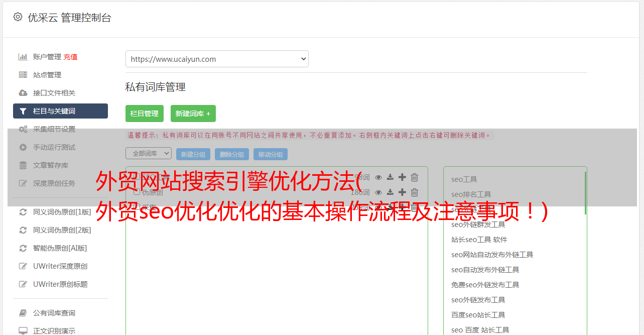Click the green scrollbar of the keyword list
644x335 pixels.
tap(585, 193)
